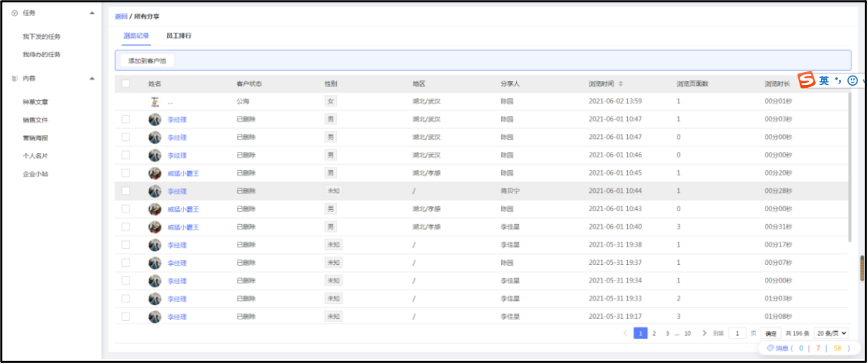This screenshot has width=868, height=364.
Task: Go to page 3 in pagination
Action: tap(667, 334)
